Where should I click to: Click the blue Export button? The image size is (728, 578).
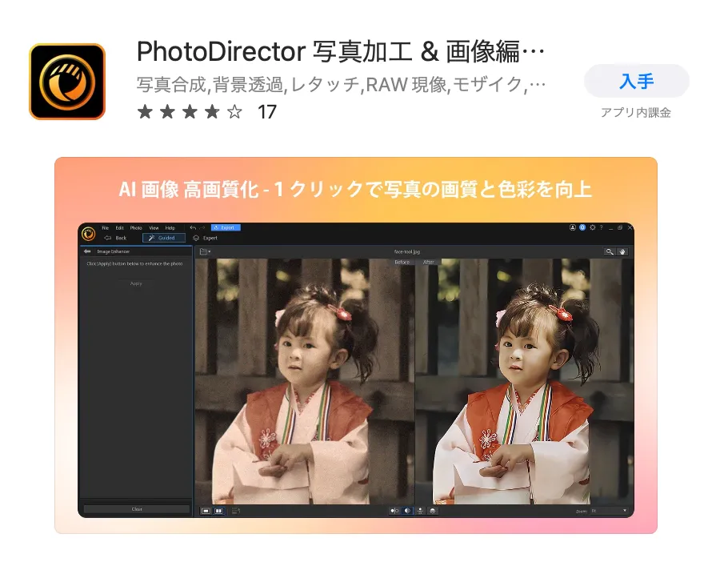(226, 227)
